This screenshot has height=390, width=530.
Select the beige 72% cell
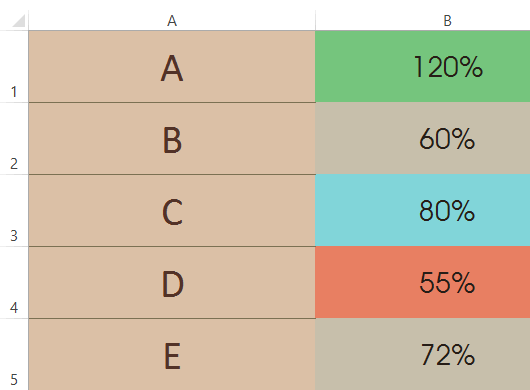(x=423, y=355)
